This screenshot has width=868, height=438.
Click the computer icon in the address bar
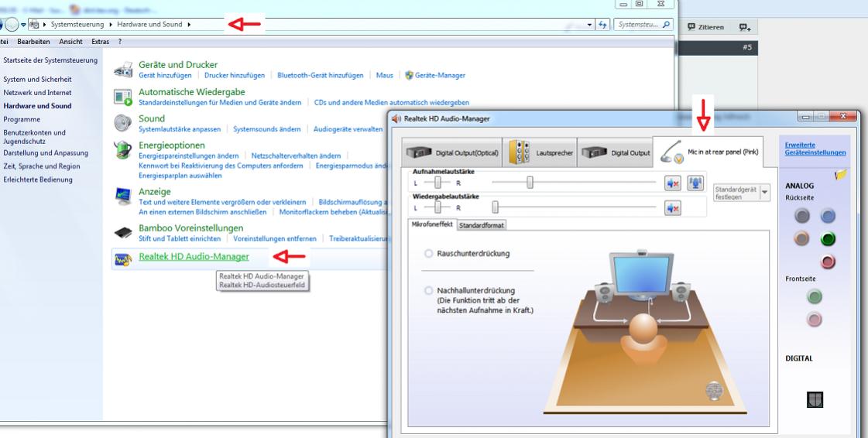[34, 24]
